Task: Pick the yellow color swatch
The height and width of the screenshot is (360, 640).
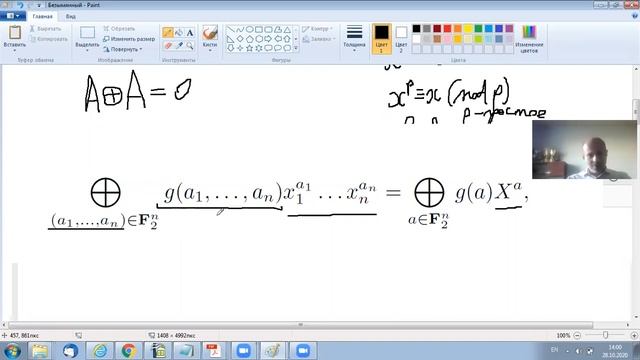Action: (x=468, y=29)
